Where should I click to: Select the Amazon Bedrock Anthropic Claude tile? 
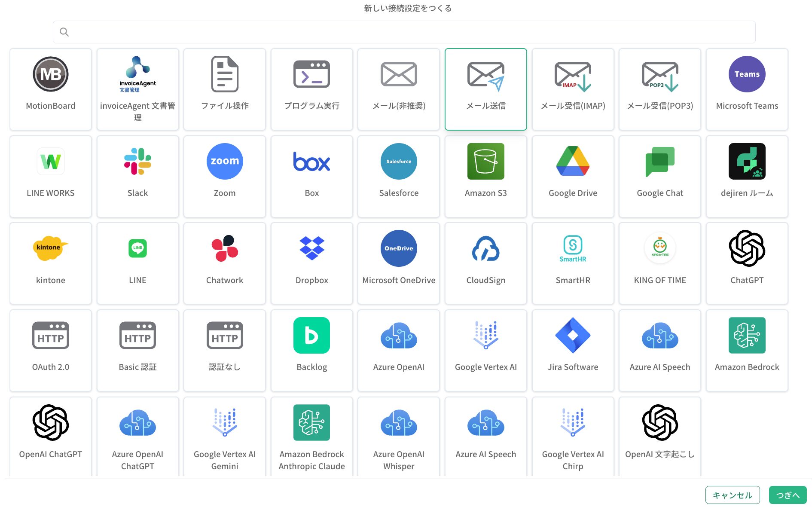(x=311, y=436)
